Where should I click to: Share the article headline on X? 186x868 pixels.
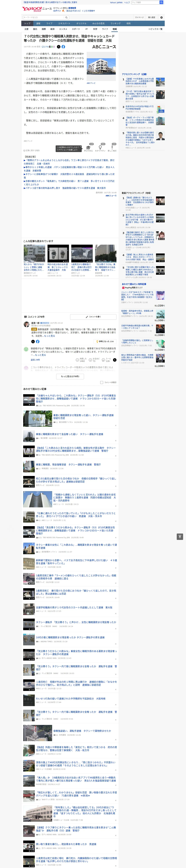pos(58,47)
